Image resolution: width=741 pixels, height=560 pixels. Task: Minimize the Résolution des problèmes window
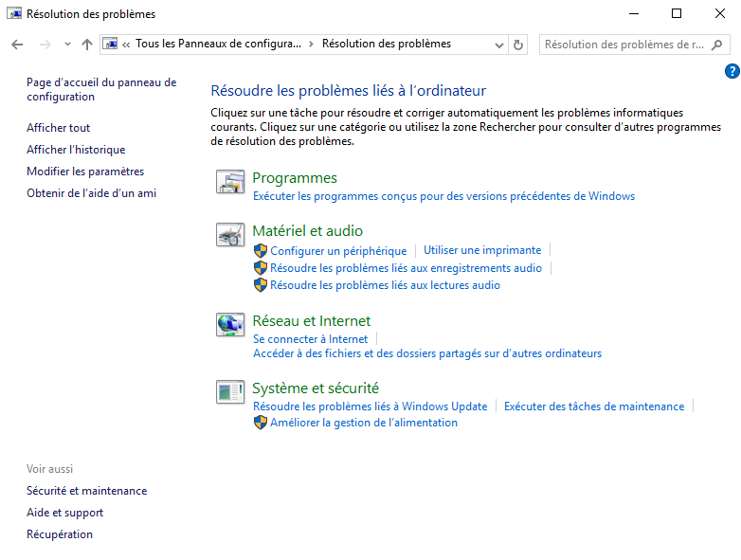(x=634, y=13)
